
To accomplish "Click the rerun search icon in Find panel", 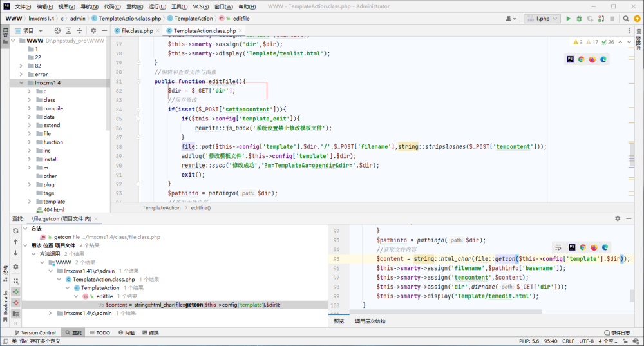I will [15, 231].
